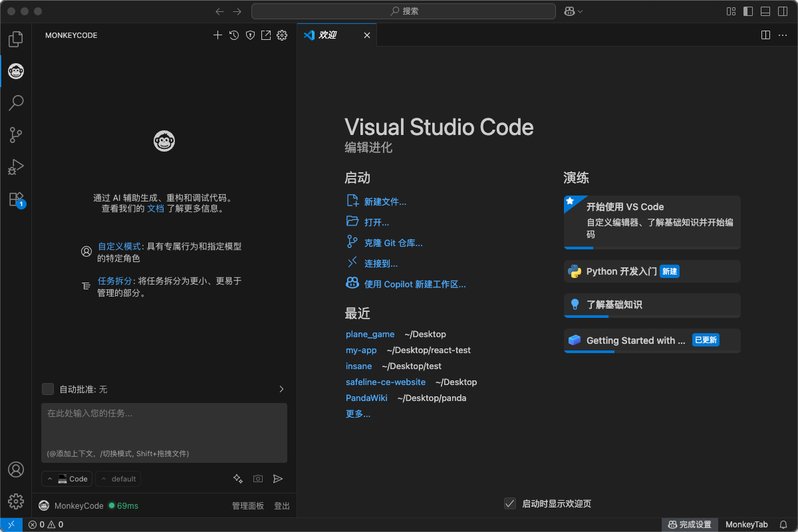Screen dimensions: 798x532
Task: Open editor More Actions ellipsis
Action: click(x=783, y=35)
